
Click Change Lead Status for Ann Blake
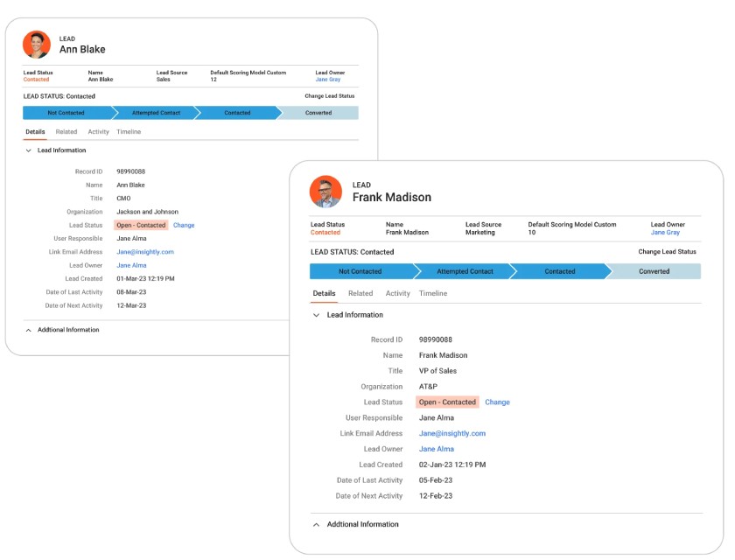(330, 96)
